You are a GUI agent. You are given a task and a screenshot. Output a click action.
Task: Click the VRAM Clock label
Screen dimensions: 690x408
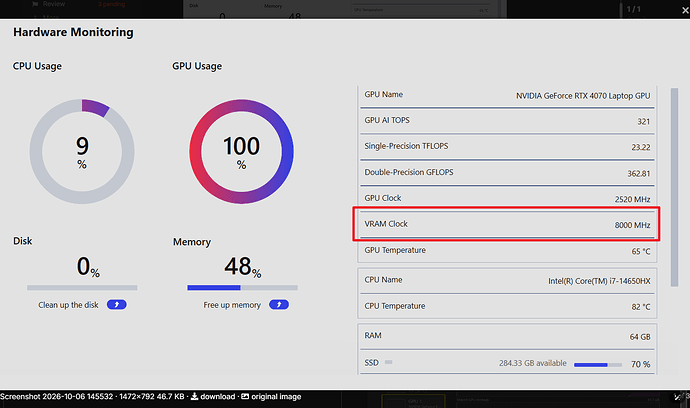pyautogui.click(x=386, y=224)
